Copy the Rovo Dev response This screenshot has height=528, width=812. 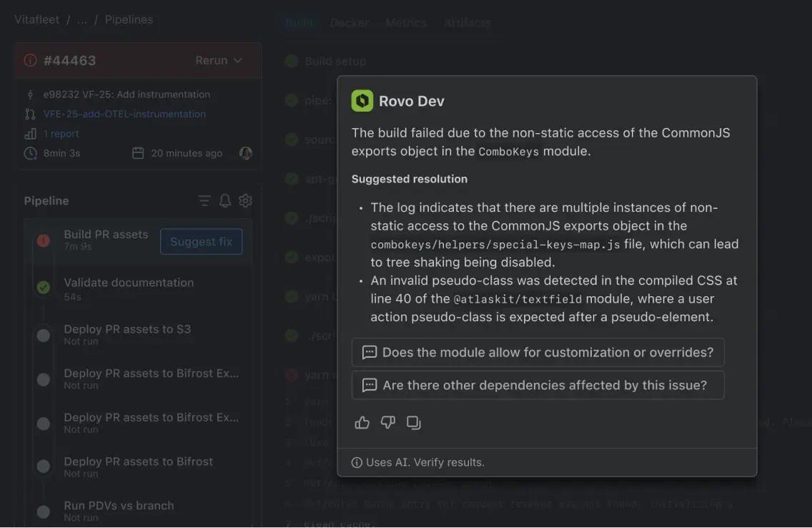pos(414,423)
